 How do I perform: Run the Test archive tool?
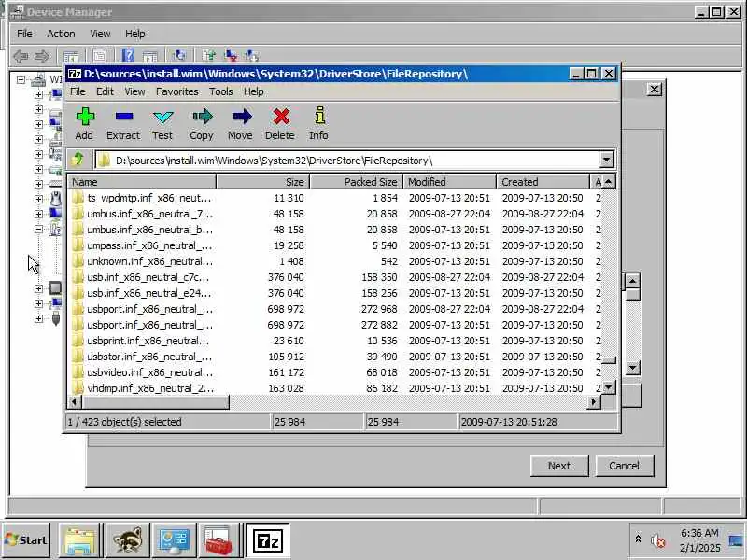[162, 124]
